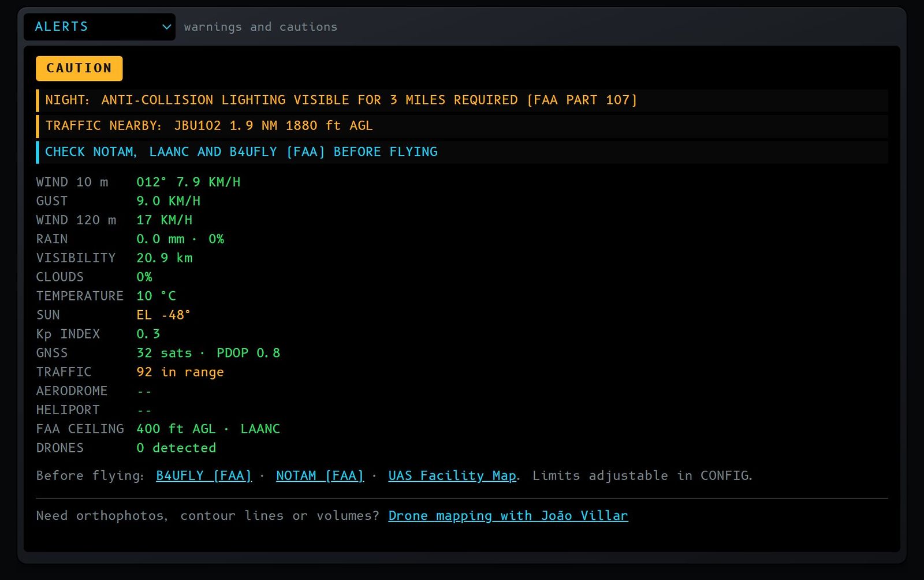Screen dimensions: 924x580
Task: Click the Kp INDEX value 0.3
Action: [148, 334]
